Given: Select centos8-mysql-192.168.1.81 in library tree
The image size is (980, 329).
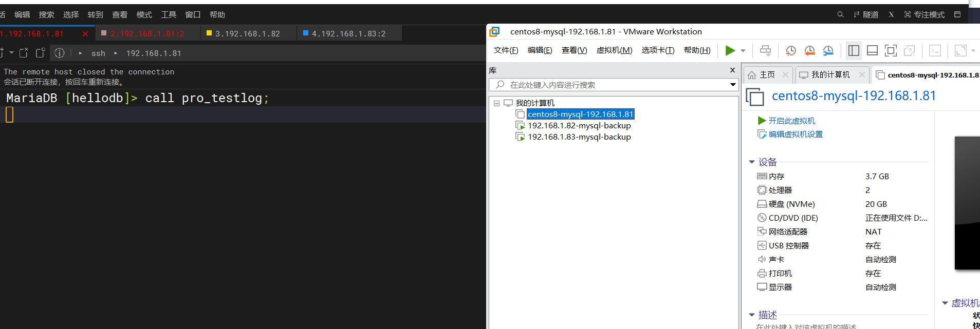Looking at the screenshot, I should pos(581,114).
